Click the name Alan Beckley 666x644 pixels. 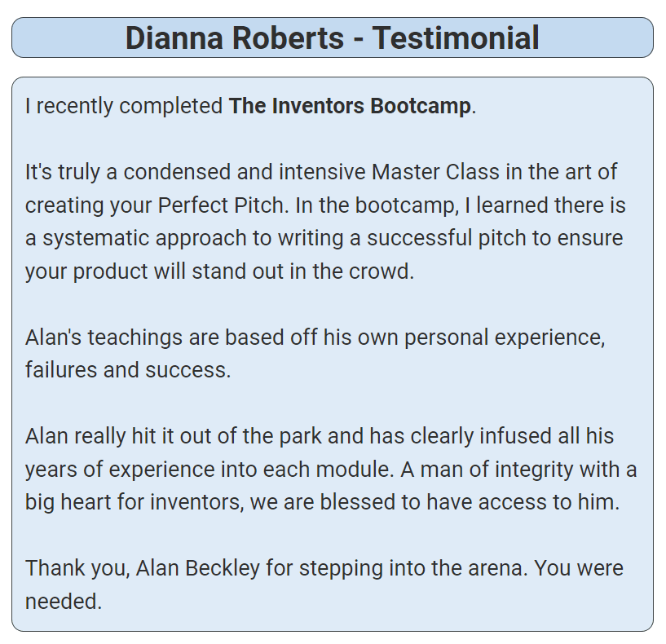pos(198,568)
